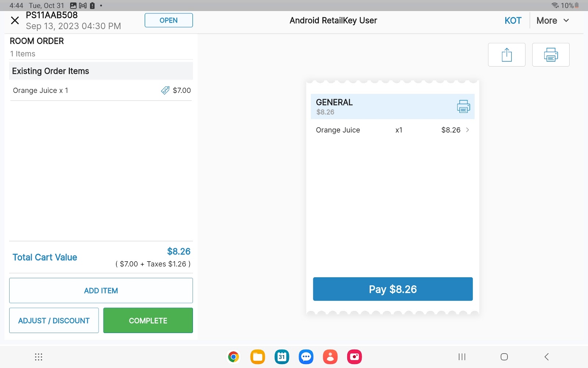Open ADJUST / DISCOUNT options
This screenshot has height=368, width=588.
[x=54, y=321]
